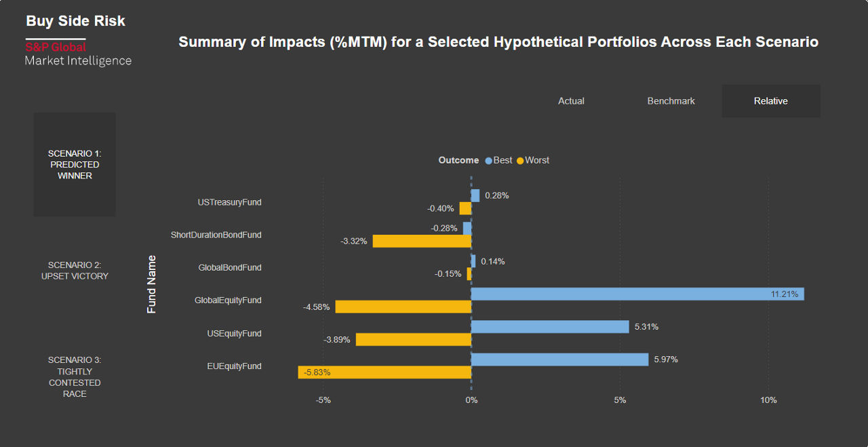Select Scenario 2: Upset Victory
This screenshot has width=868, height=447.
[75, 271]
